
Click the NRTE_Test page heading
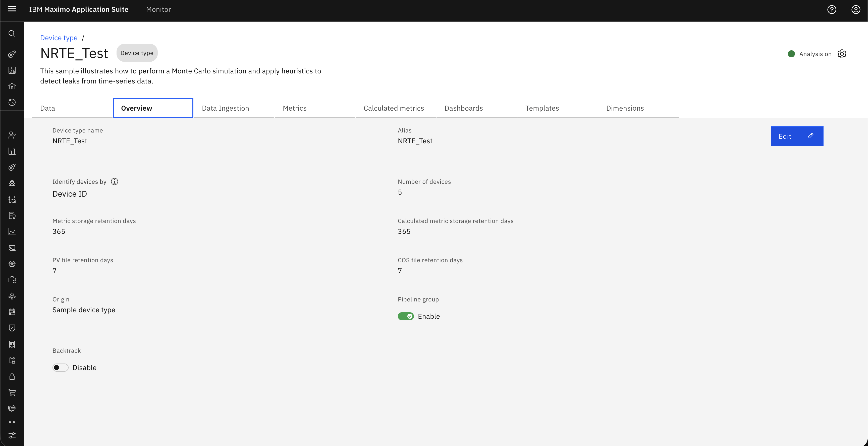[x=74, y=53]
